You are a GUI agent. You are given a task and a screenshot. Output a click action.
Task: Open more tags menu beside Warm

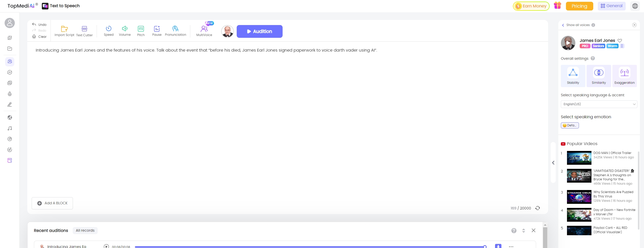click(622, 46)
